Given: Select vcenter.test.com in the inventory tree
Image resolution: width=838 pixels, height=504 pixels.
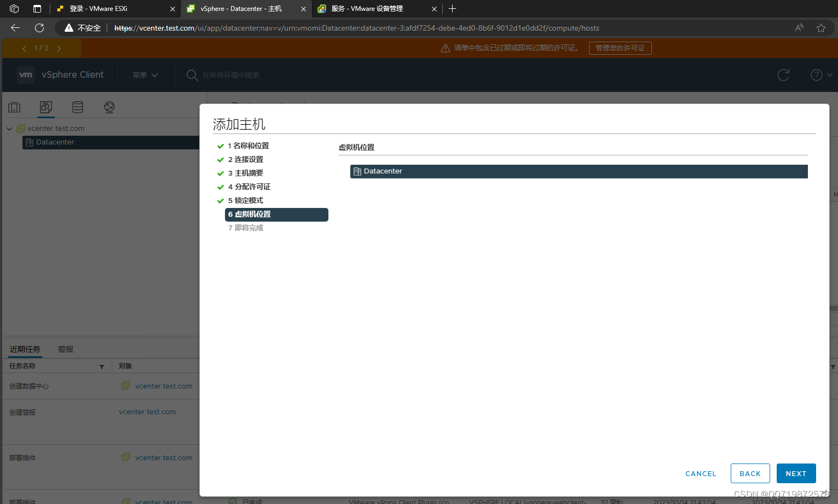Looking at the screenshot, I should pos(56,129).
